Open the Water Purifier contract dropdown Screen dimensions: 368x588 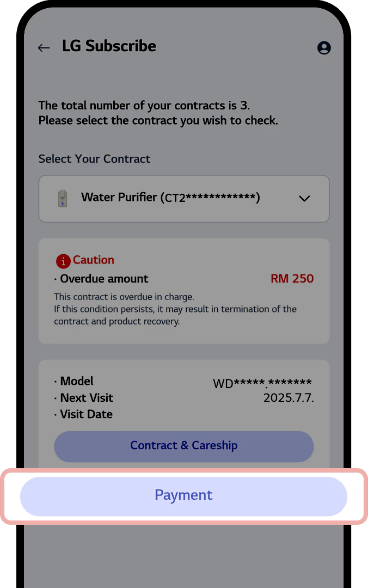click(x=184, y=199)
